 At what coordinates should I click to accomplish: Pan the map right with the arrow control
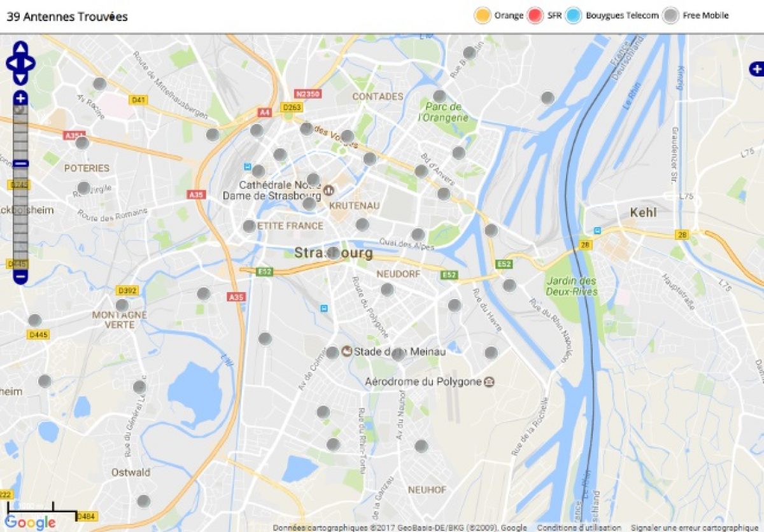coord(29,63)
